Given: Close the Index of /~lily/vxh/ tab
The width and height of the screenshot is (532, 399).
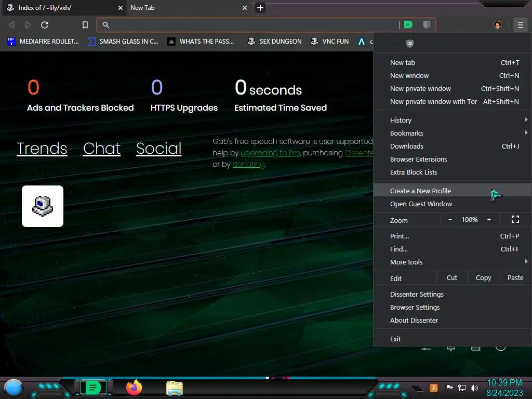Looking at the screenshot, I should pyautogui.click(x=121, y=8).
